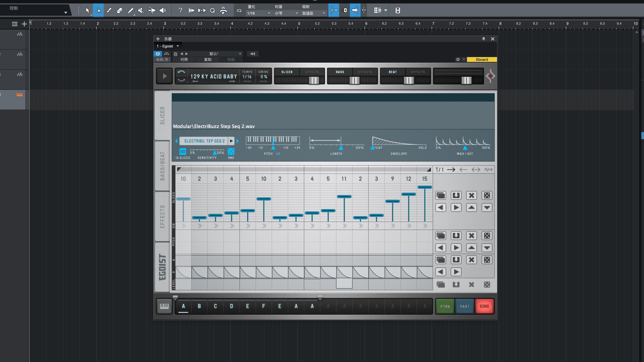Pin the instrument window
Viewport: 644px width, 362px height.
point(484,39)
